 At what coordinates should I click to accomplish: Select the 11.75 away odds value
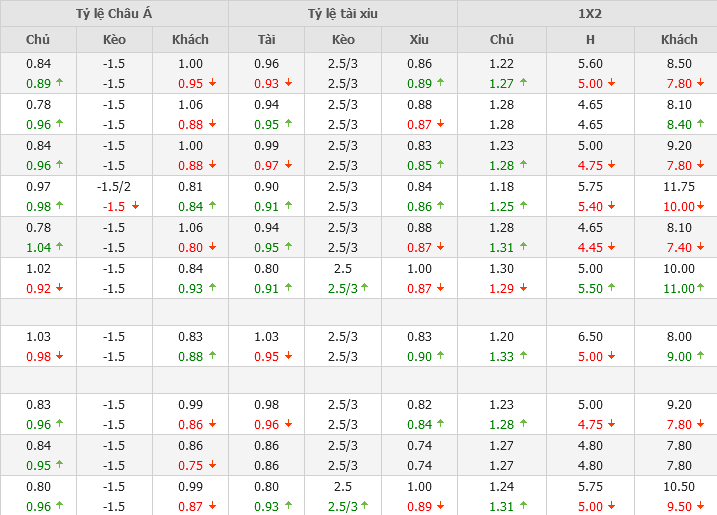point(679,186)
